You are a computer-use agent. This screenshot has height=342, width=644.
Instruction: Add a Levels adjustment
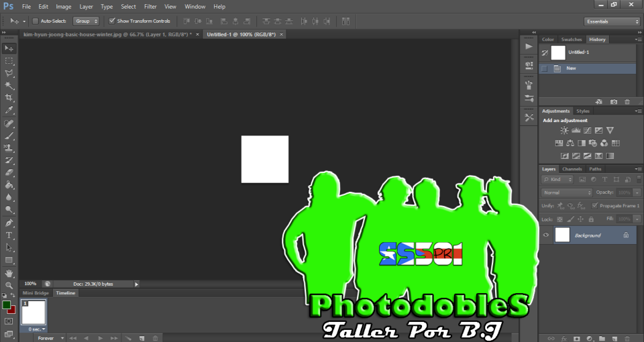576,131
